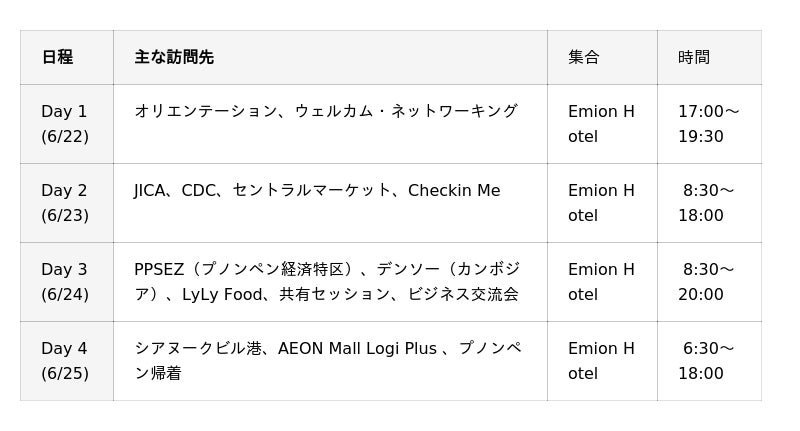Select the Day 2 (6/23) cell
Viewport: 800px width, 431px height.
pos(65,203)
